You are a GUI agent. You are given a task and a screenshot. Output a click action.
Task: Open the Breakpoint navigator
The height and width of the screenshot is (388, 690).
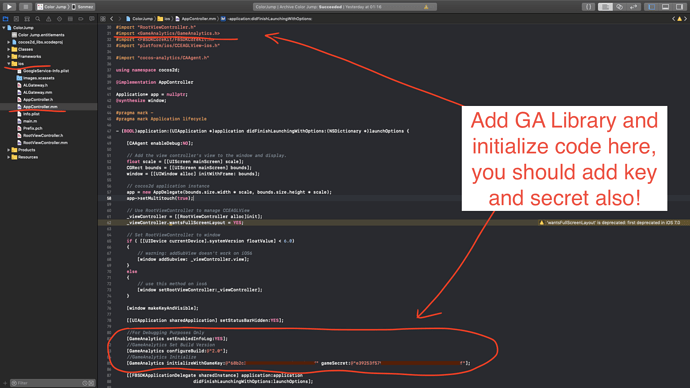(81, 19)
